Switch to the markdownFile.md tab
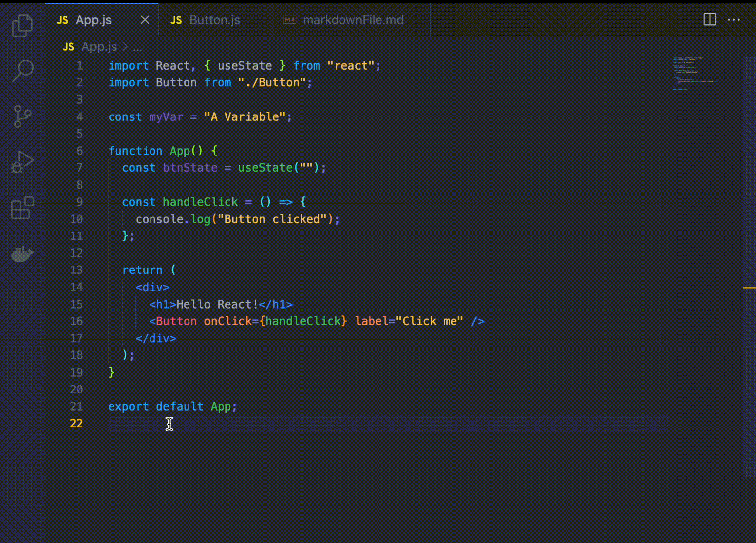Screen dimensions: 756x543 (x=352, y=20)
